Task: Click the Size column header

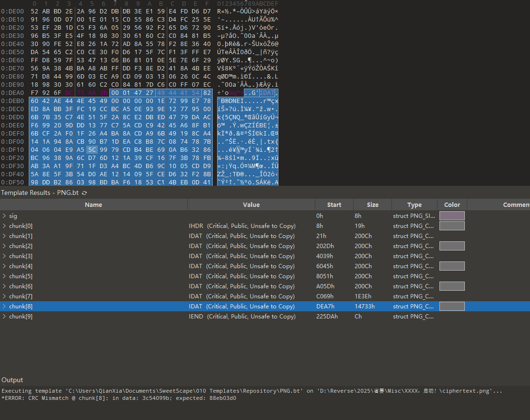Action: coord(372,205)
